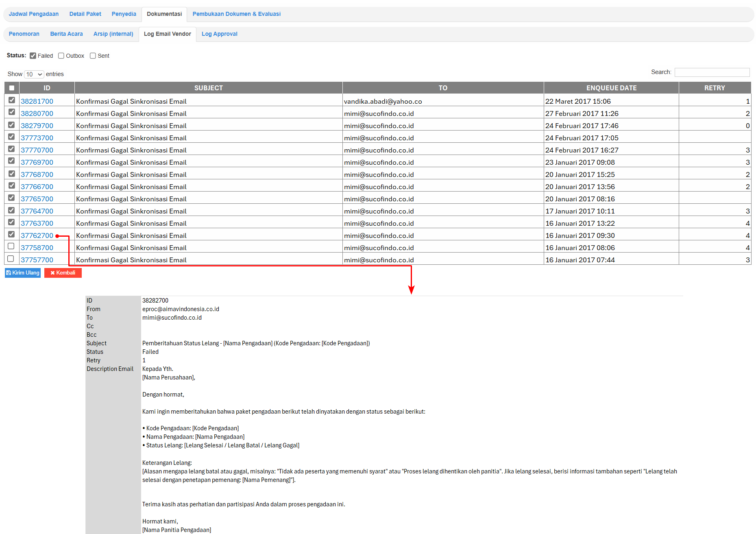
Task: Open email log link 38280700
Action: (x=37, y=114)
